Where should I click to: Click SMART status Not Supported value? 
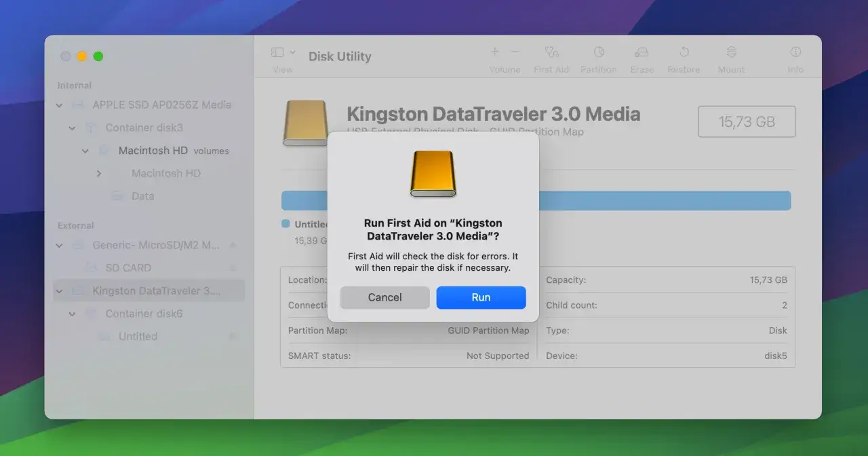498,356
